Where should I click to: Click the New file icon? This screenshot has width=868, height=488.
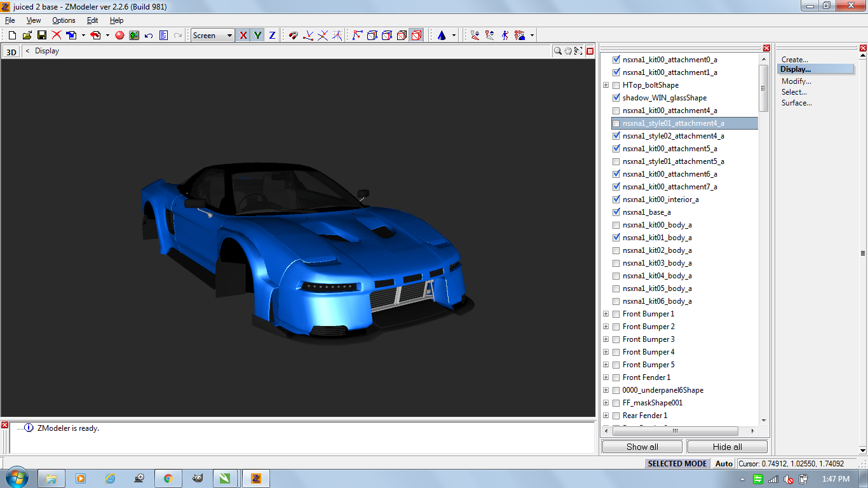pos(12,36)
